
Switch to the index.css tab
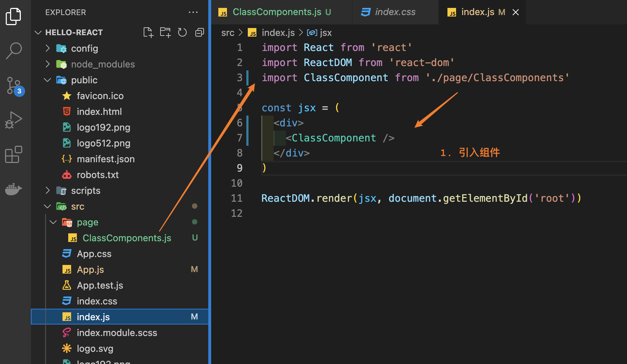click(395, 12)
